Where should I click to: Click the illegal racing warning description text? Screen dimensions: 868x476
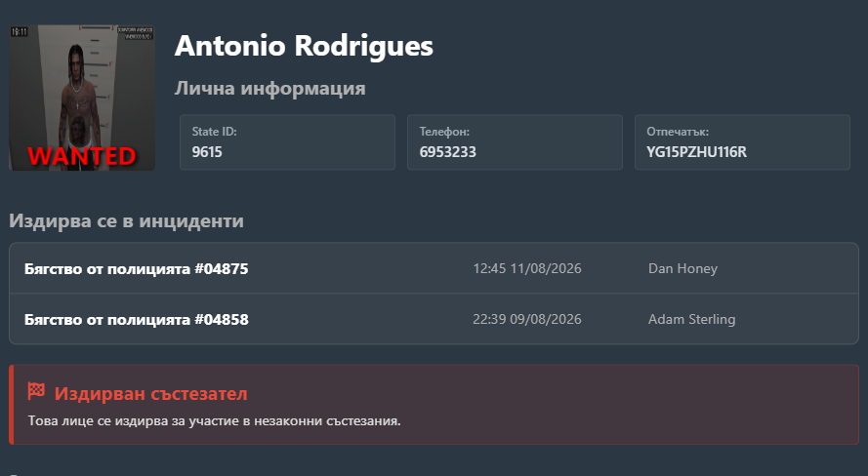(214, 420)
